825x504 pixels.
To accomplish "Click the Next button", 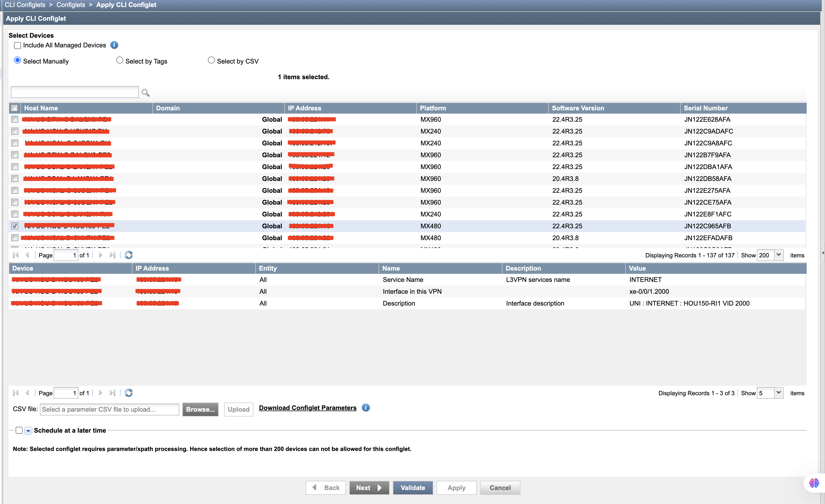I will [x=369, y=488].
